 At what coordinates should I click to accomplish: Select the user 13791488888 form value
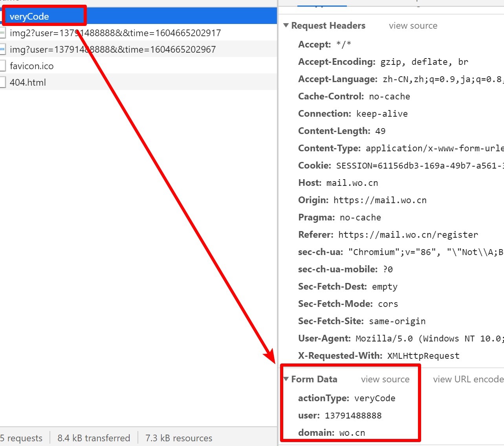point(353,415)
